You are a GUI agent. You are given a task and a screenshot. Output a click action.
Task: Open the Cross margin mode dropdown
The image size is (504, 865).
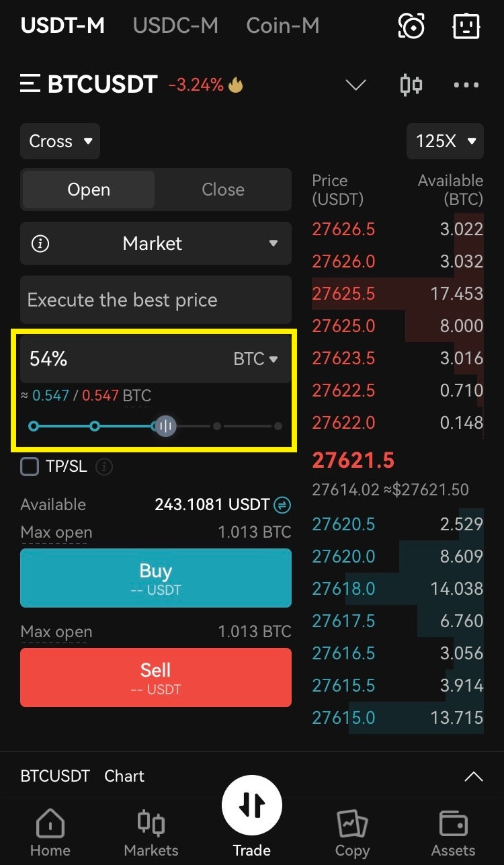point(60,141)
